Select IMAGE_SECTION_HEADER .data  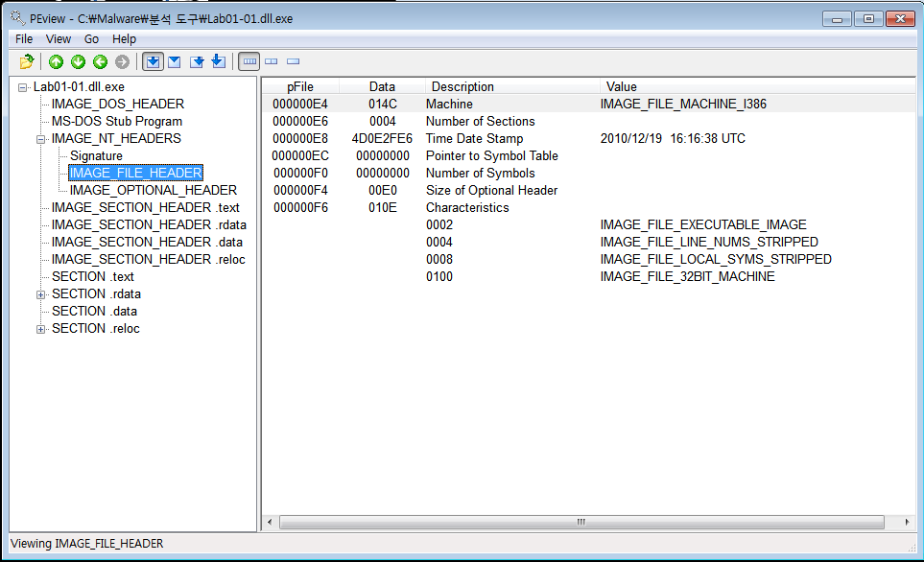coord(147,242)
